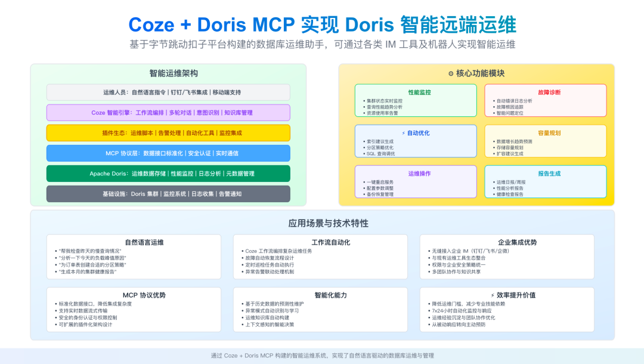Click the bullet 数据增长趋势预测

(514, 141)
